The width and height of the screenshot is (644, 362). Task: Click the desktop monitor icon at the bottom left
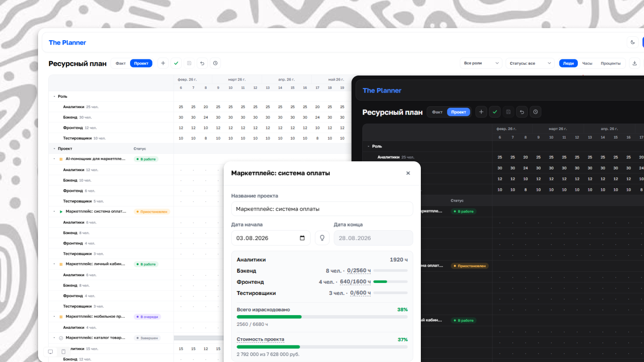pyautogui.click(x=51, y=352)
